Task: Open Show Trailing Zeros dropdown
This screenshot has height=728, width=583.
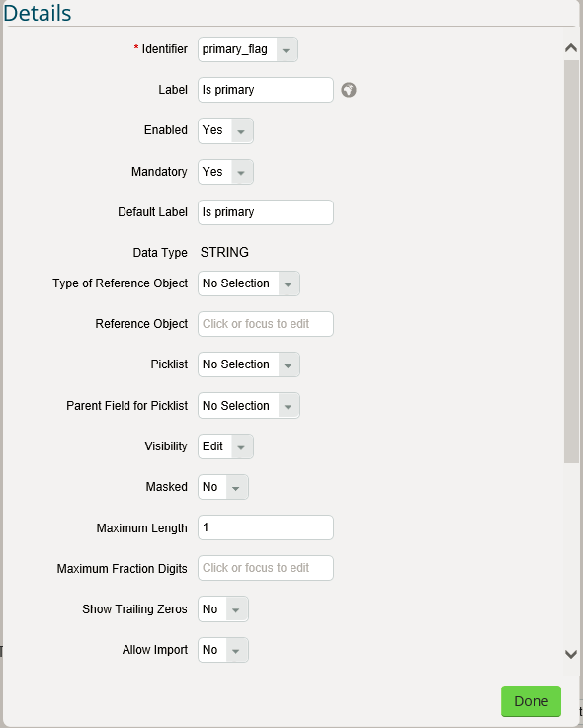Action: tap(223, 609)
